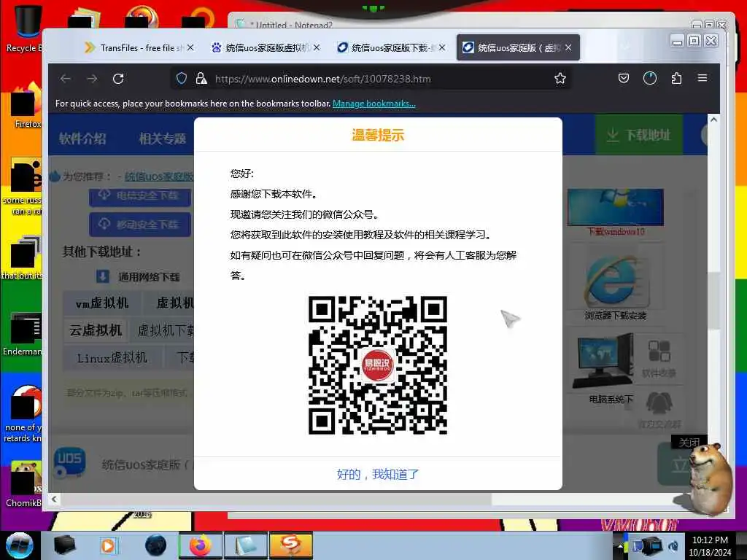The width and height of the screenshot is (747, 560).
Task: Select the 软件介绍 page tab
Action: tap(82, 139)
